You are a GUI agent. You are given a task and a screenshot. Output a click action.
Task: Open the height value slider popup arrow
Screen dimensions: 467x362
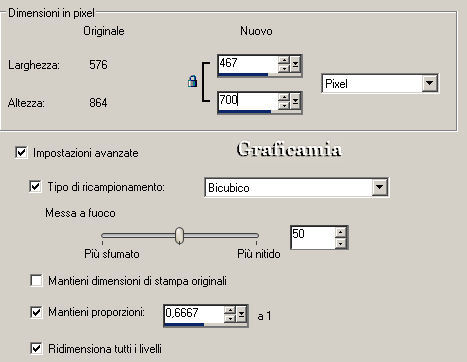click(x=295, y=101)
